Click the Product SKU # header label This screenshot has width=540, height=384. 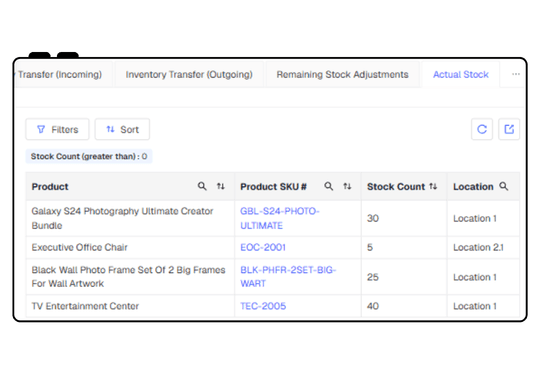click(x=273, y=187)
